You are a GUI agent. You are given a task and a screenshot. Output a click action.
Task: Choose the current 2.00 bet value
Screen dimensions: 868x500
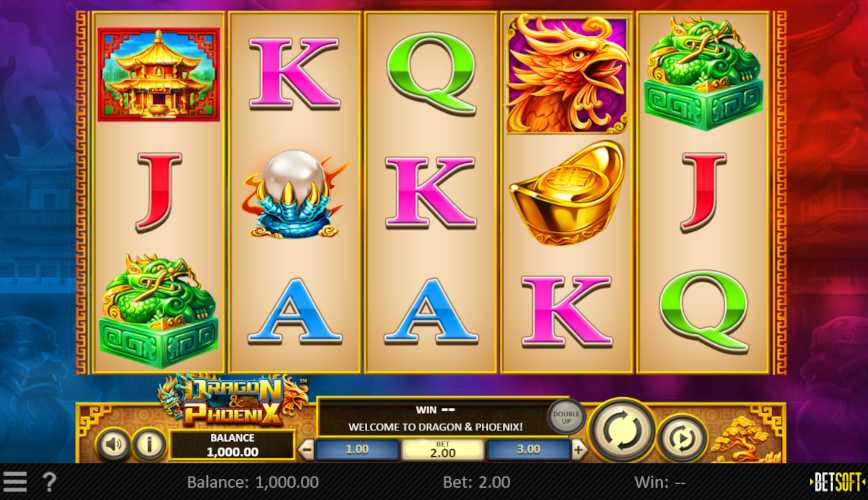point(442,450)
